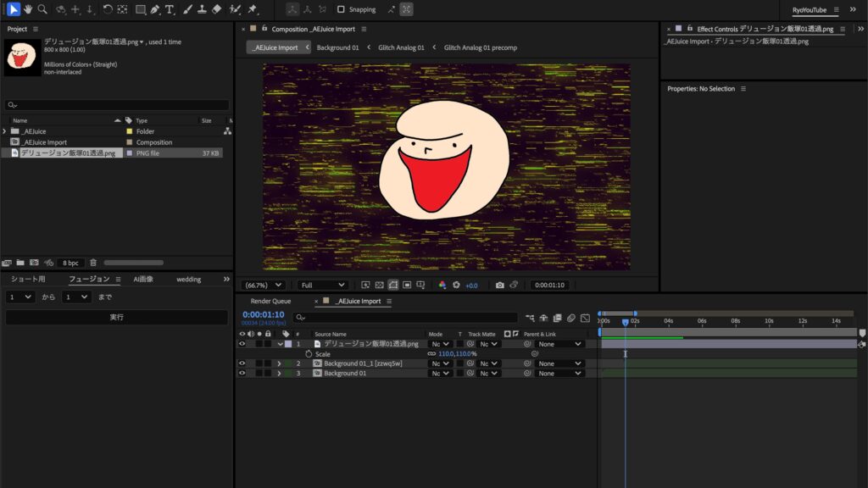Select the Roto Brush tool
This screenshot has width=868, height=488.
tap(235, 8)
